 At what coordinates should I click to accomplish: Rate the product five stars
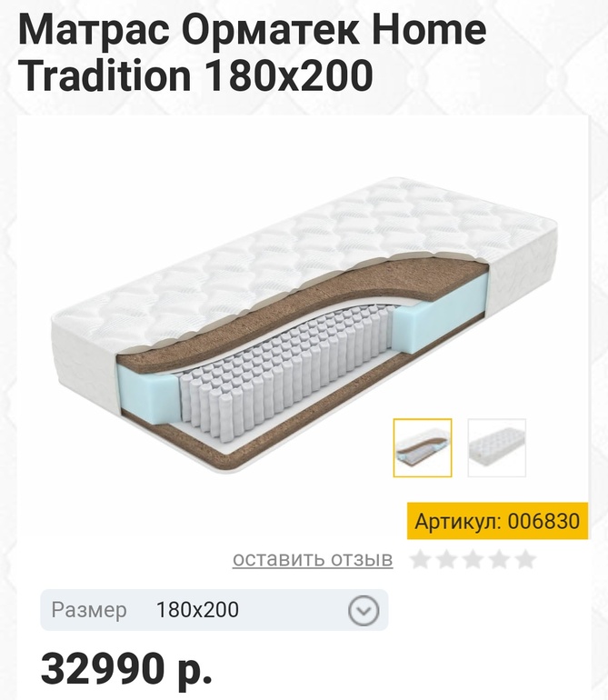525,559
